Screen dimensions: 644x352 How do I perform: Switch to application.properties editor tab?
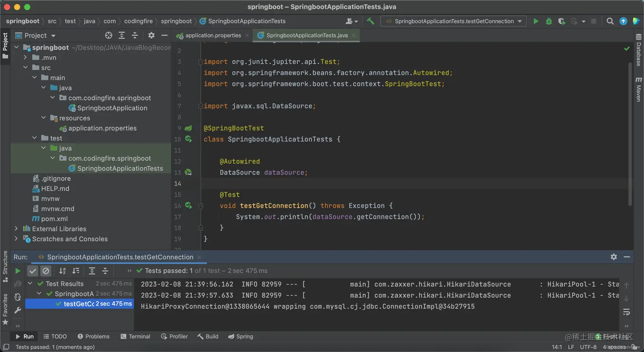click(213, 35)
